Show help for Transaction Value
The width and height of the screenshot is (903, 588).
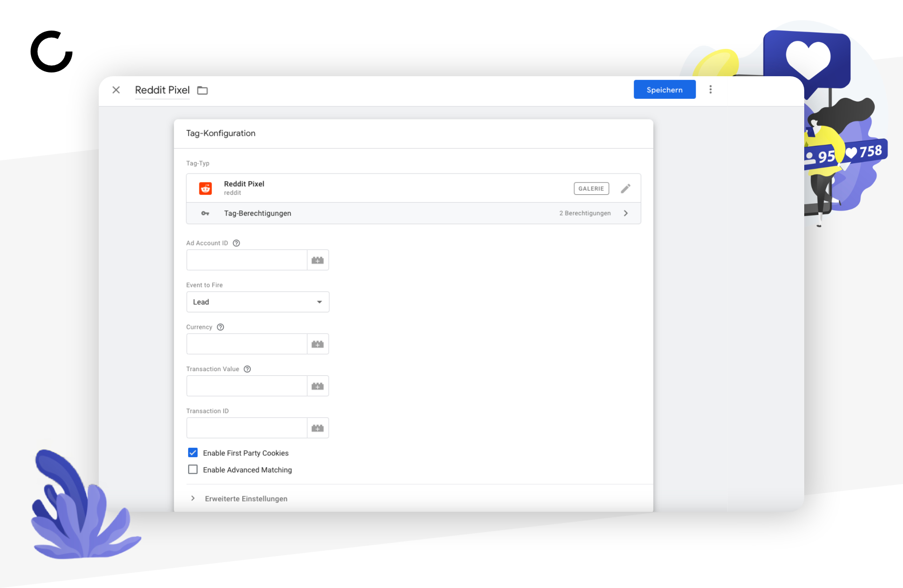point(247,369)
